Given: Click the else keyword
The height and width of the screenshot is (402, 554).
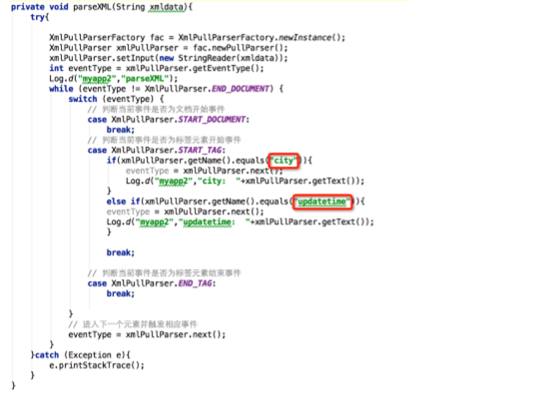Looking at the screenshot, I should coord(116,201).
